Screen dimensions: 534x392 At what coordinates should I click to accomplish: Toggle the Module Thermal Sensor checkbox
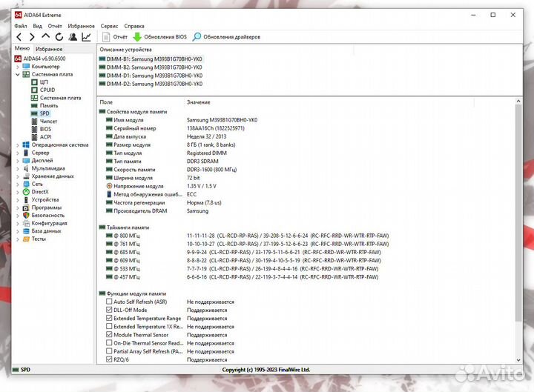point(110,335)
